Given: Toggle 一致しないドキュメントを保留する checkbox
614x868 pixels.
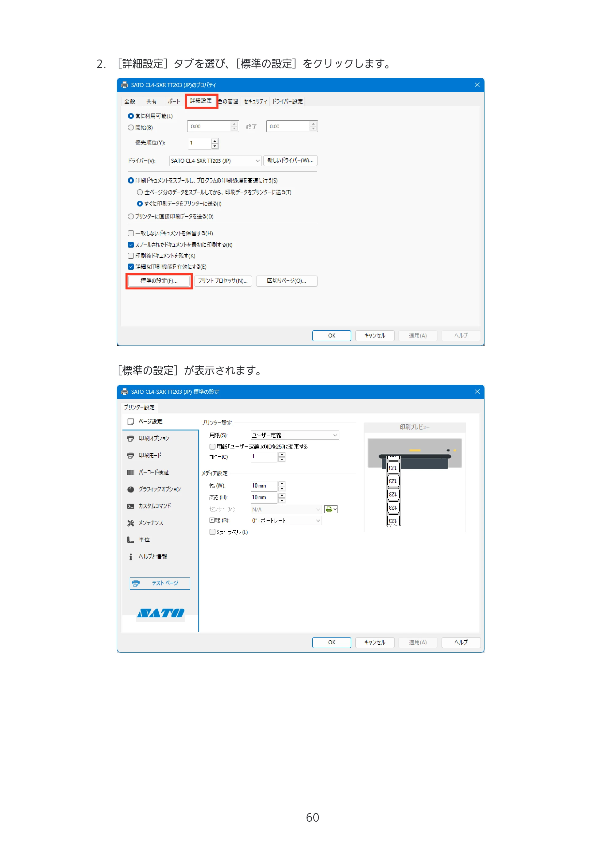Looking at the screenshot, I should (130, 233).
